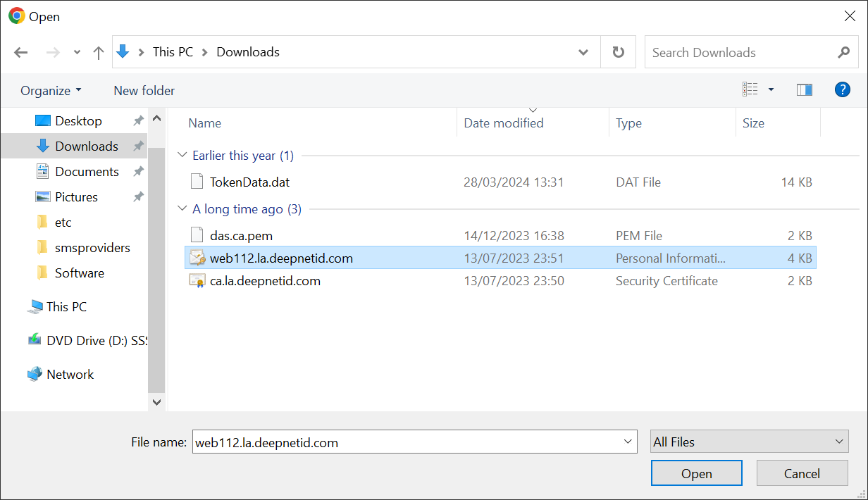This screenshot has height=500, width=868.
Task: Click the search magnifier icon
Action: [x=843, y=52]
